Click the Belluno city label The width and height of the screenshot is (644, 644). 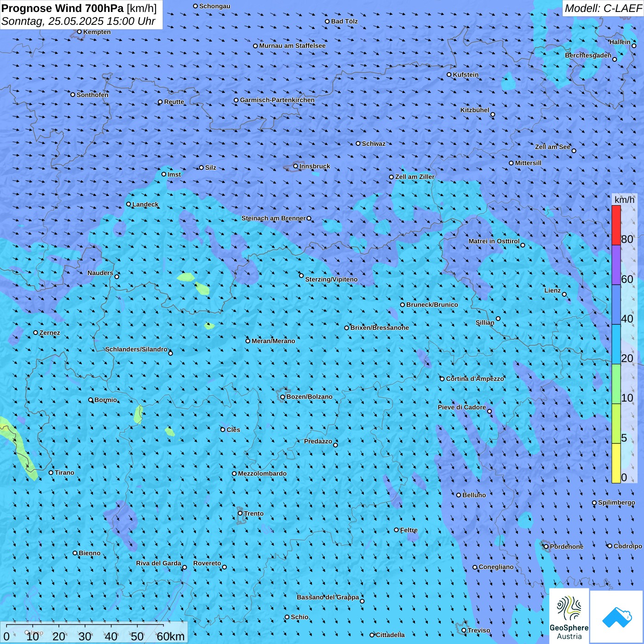[x=474, y=495]
